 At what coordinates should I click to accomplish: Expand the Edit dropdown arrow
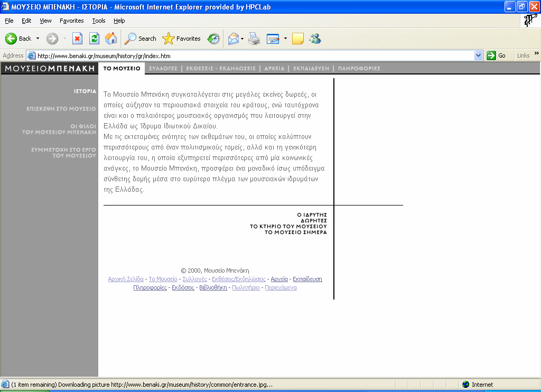click(285, 39)
